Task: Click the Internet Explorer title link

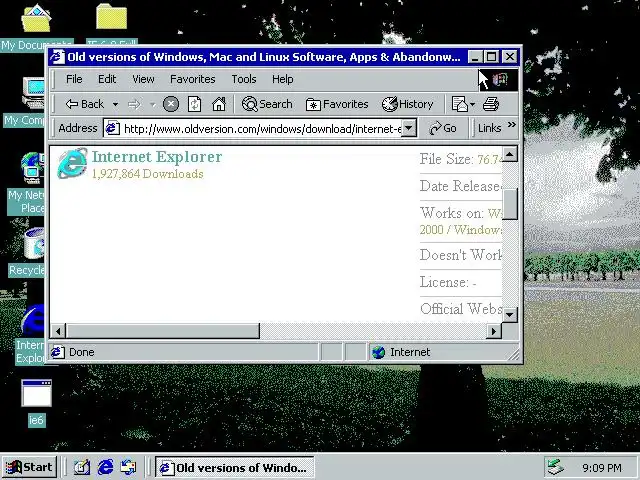Action: pyautogui.click(x=157, y=157)
